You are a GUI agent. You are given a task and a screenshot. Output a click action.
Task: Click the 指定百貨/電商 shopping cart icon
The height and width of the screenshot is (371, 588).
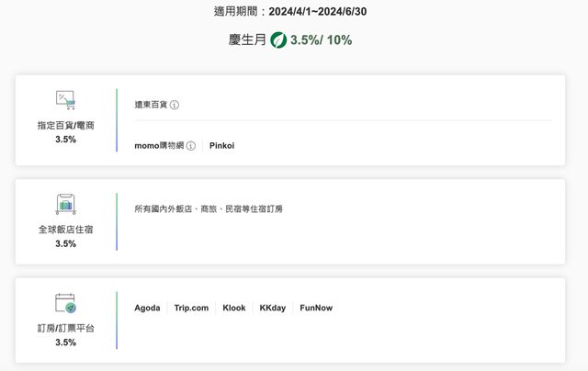(x=65, y=101)
